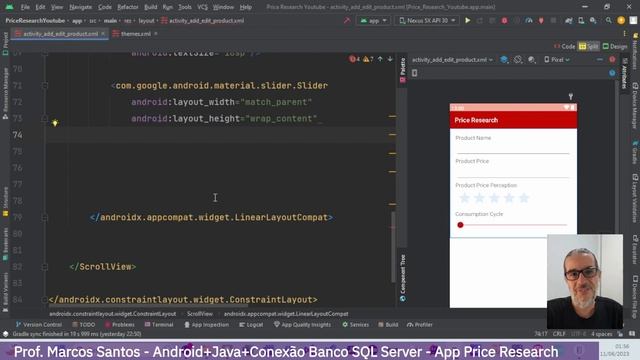Toggle fold marker at ScrollView closing tag

[45, 267]
